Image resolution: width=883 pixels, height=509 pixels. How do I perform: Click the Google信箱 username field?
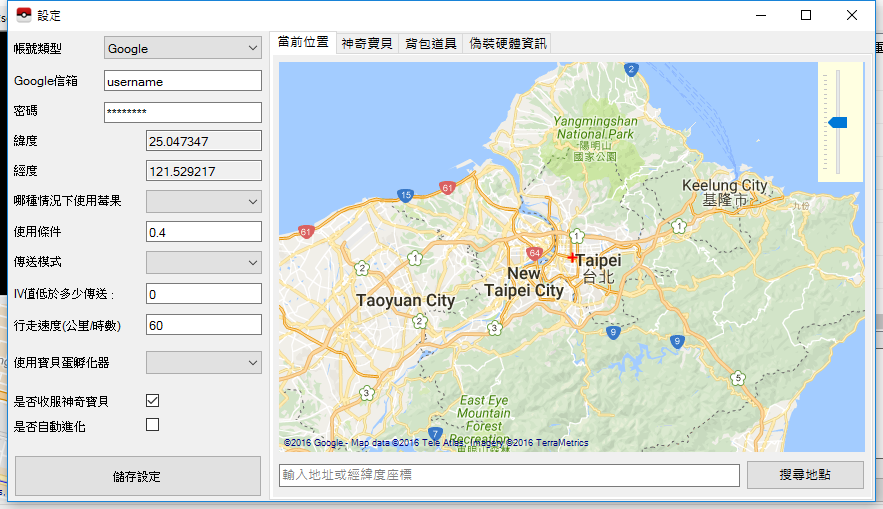183,81
